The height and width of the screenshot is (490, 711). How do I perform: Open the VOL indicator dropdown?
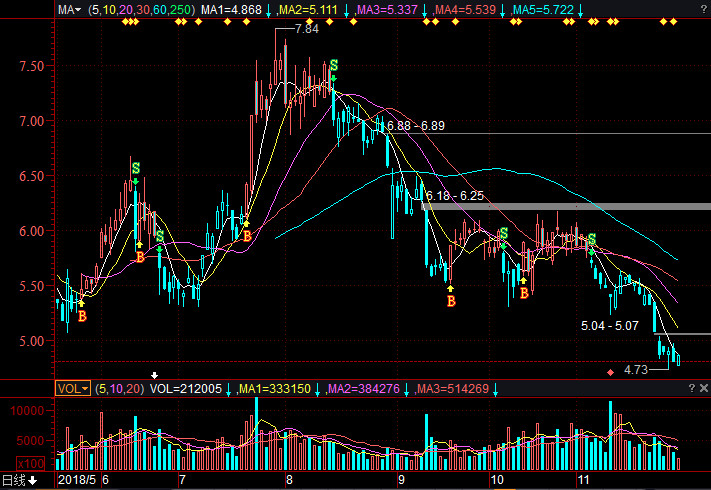(x=71, y=388)
